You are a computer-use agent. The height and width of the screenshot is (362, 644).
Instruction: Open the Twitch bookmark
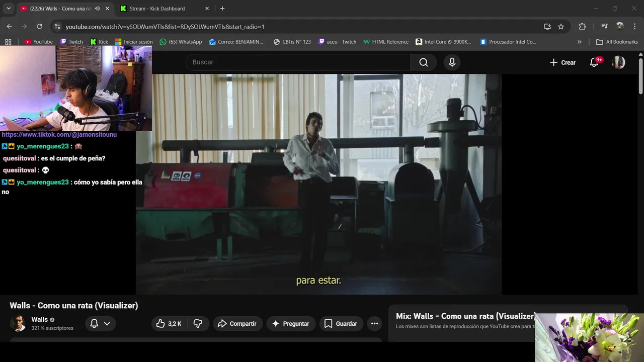(71, 42)
